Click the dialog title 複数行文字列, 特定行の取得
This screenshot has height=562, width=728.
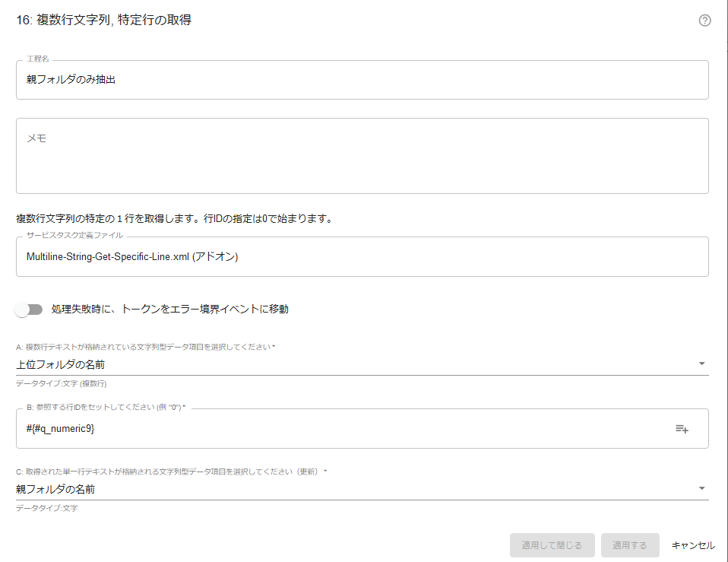click(x=104, y=20)
